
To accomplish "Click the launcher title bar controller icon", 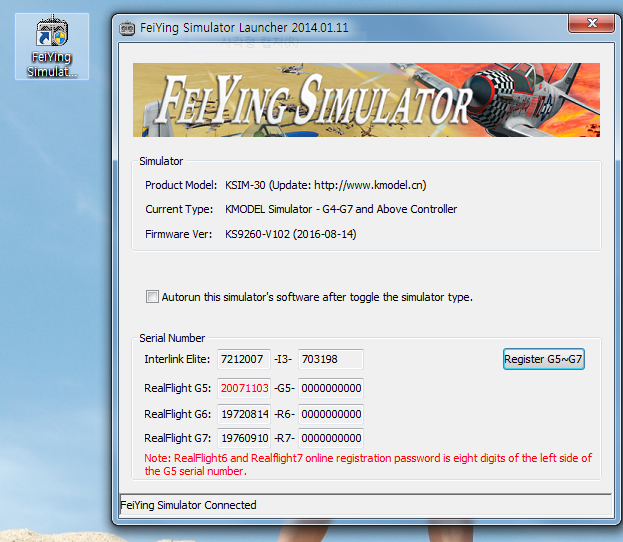I will tap(127, 29).
